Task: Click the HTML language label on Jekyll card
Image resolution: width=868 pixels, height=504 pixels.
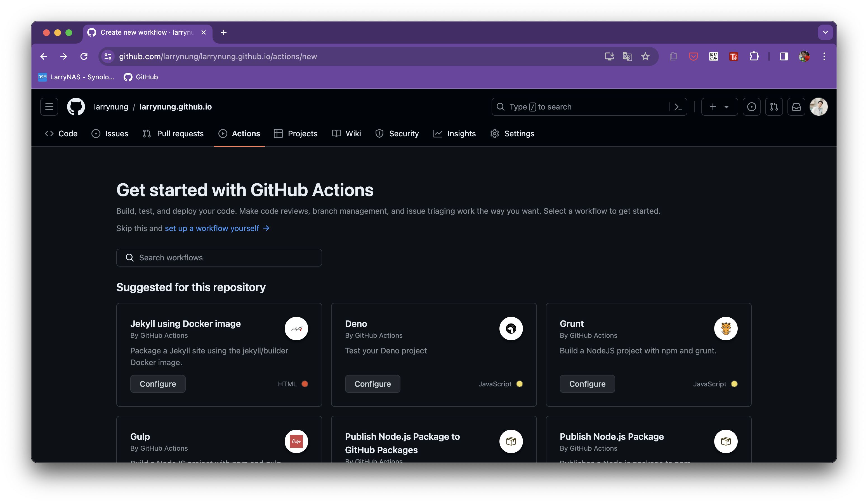Action: pyautogui.click(x=287, y=384)
